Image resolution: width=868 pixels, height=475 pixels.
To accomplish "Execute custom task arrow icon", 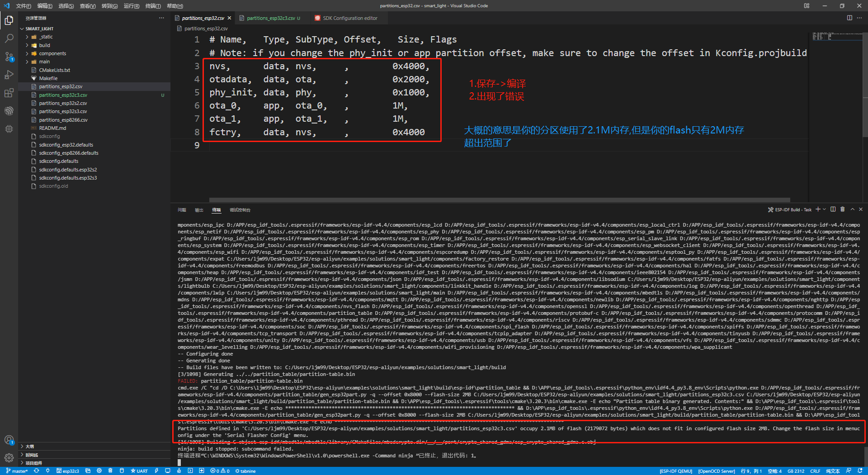I will [202, 471].
